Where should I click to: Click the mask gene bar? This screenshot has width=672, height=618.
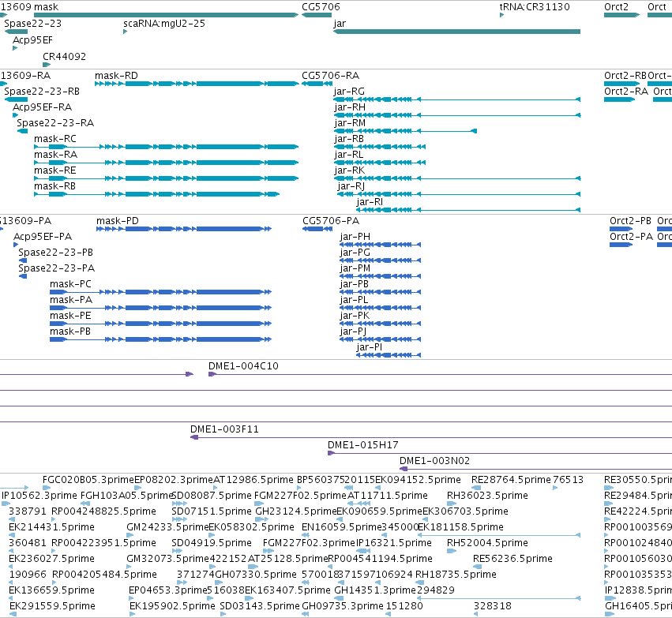(166, 15)
